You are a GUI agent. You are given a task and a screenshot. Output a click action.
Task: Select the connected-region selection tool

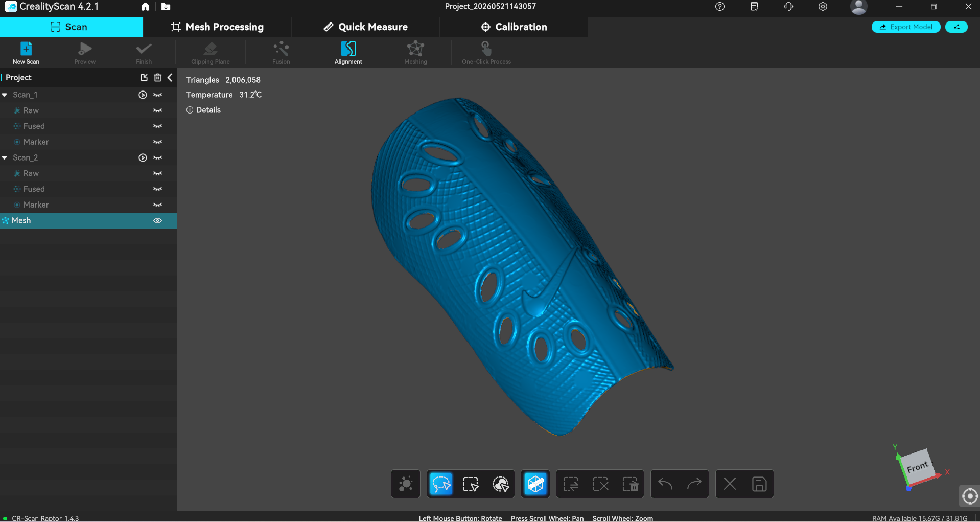tap(501, 484)
